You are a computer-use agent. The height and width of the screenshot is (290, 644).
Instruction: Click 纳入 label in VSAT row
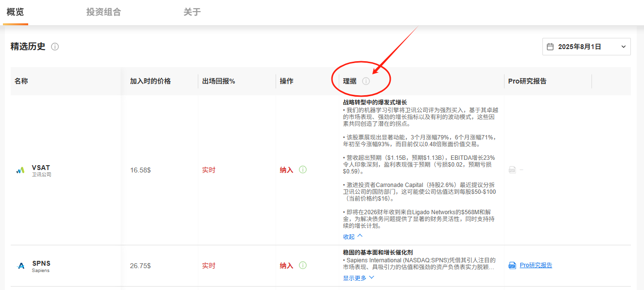click(287, 170)
